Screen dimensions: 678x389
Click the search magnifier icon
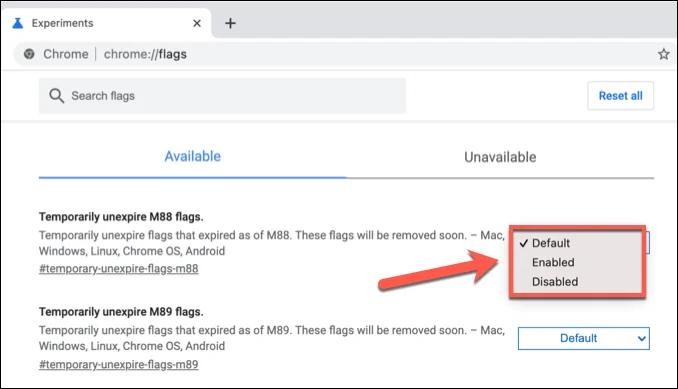(56, 96)
